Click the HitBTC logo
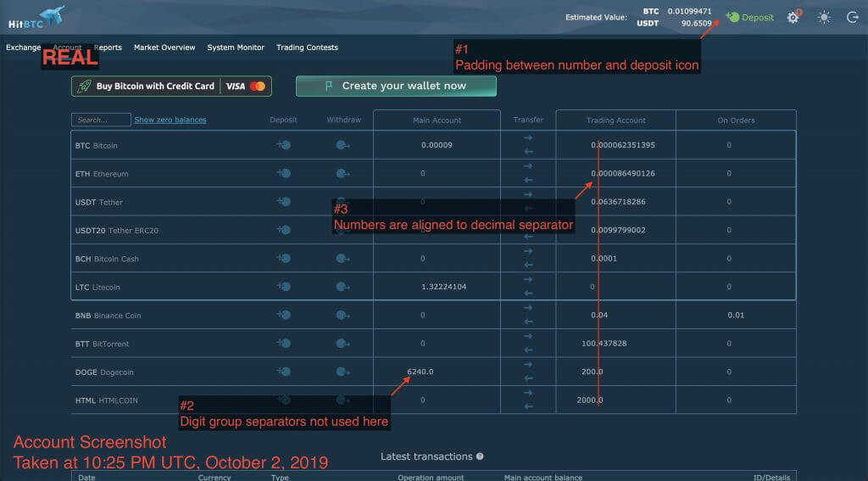Viewport: 868px width, 481px height. coord(36,18)
